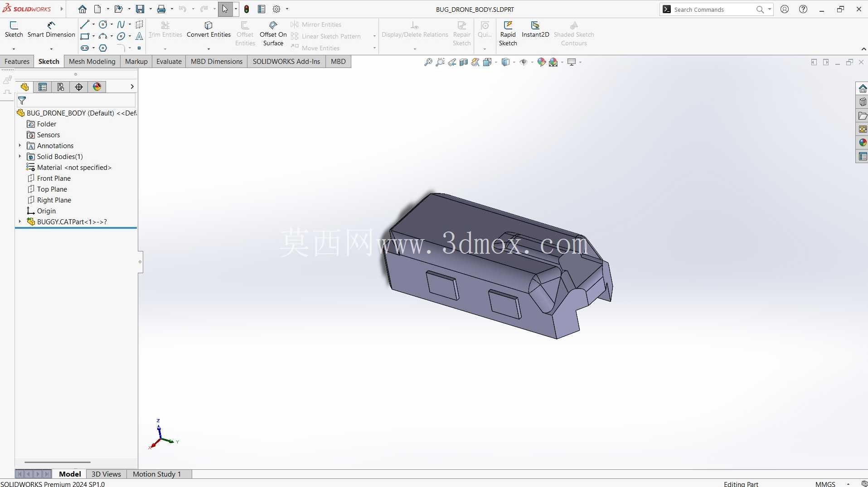Switch to Mesh Modeling tab
Screen dimensions: 868x487
92,62
